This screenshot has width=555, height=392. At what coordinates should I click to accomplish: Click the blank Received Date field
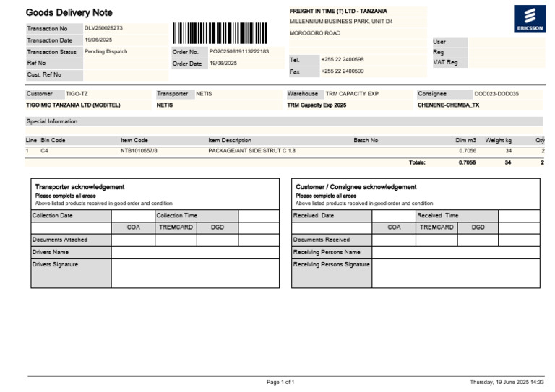point(394,216)
